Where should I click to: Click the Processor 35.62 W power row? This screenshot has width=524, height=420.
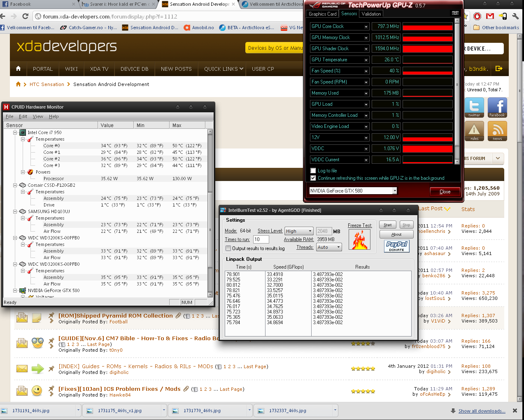[x=107, y=179]
